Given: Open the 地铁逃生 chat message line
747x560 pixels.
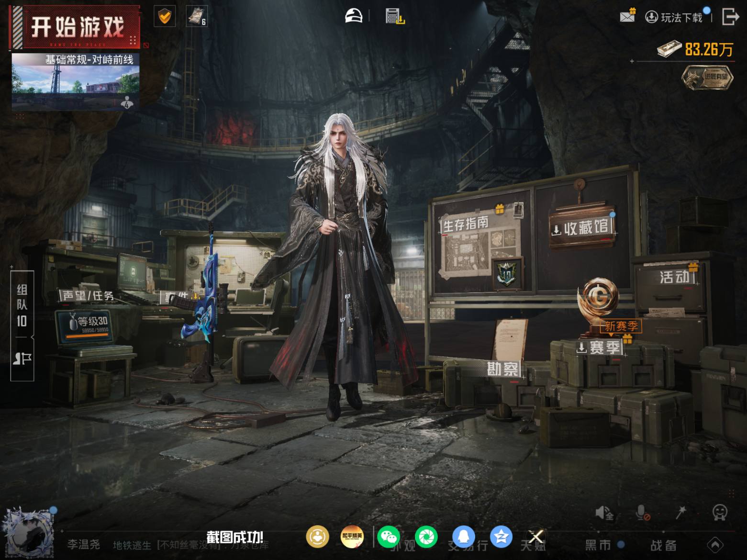Looking at the screenshot, I should [x=190, y=545].
